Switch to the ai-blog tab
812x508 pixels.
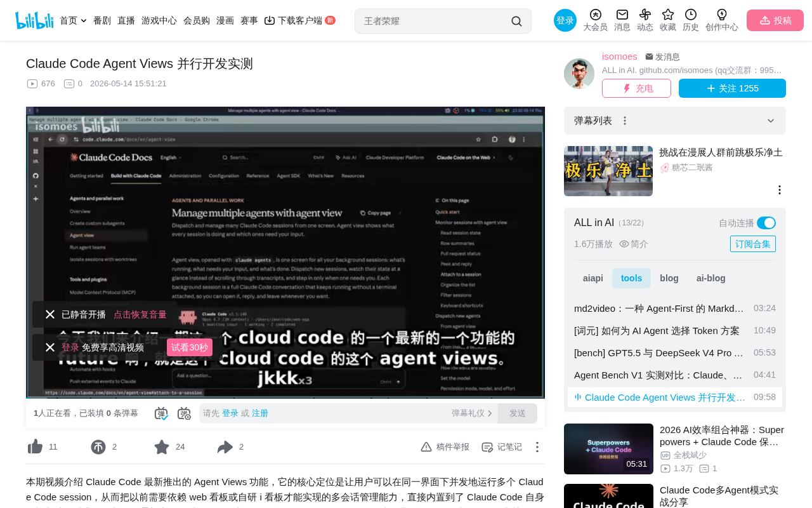711,278
